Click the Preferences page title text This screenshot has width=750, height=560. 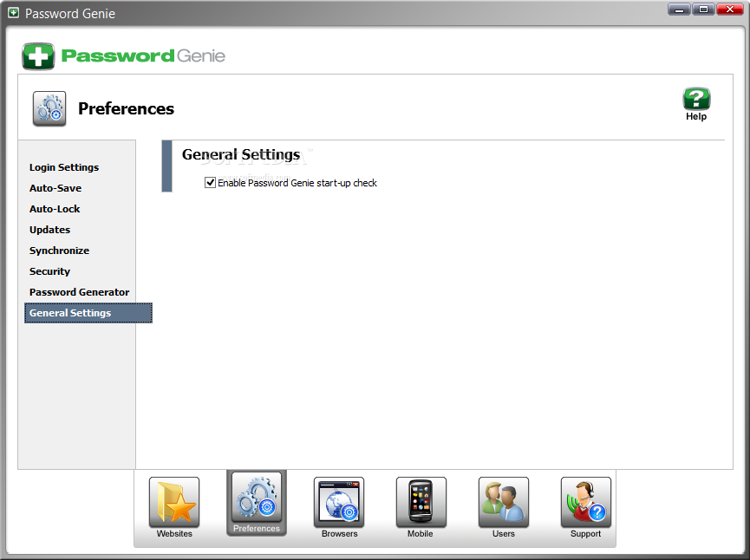pyautogui.click(x=127, y=108)
